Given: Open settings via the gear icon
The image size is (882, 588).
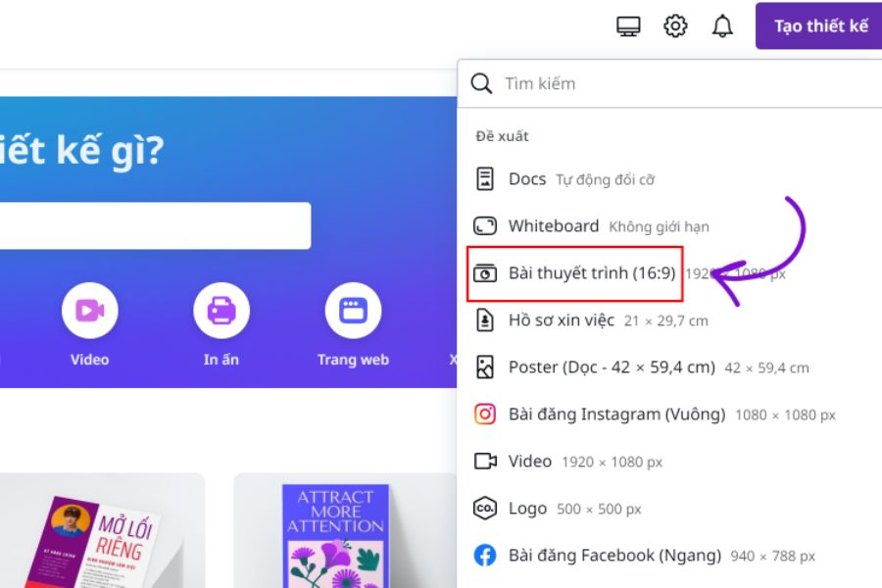Looking at the screenshot, I should 675,26.
